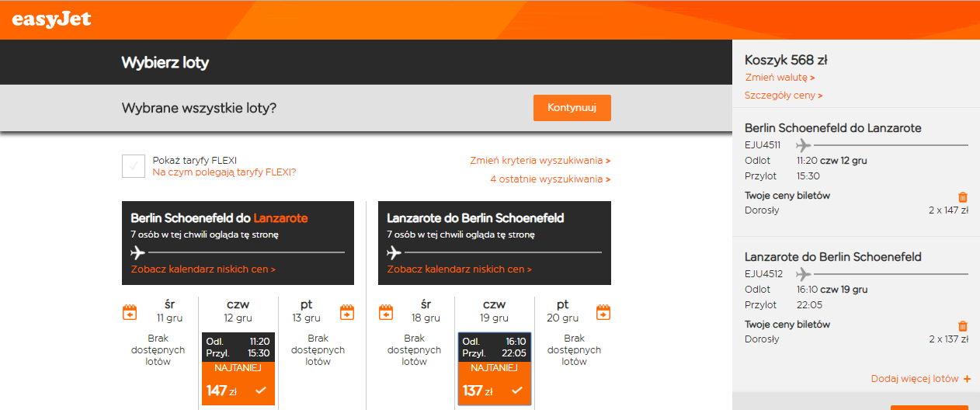Click Berlin Schoenefeld do Lanzarote basket title
Screen dimensions: 980x410
(833, 128)
